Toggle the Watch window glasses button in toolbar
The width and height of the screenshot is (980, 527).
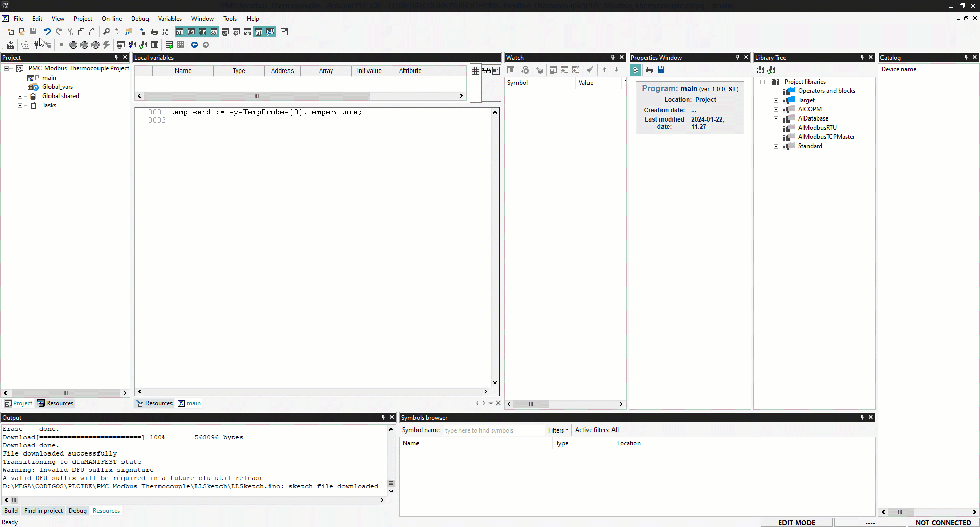tap(214, 32)
